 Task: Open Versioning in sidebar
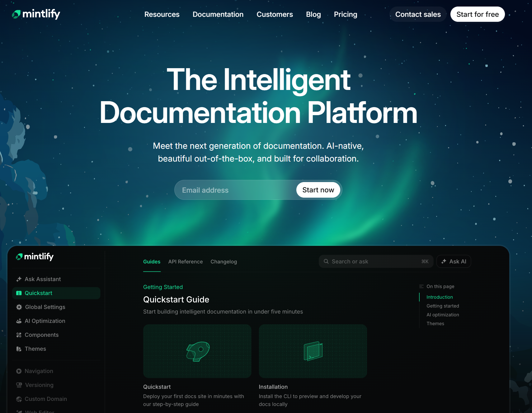click(x=56, y=385)
